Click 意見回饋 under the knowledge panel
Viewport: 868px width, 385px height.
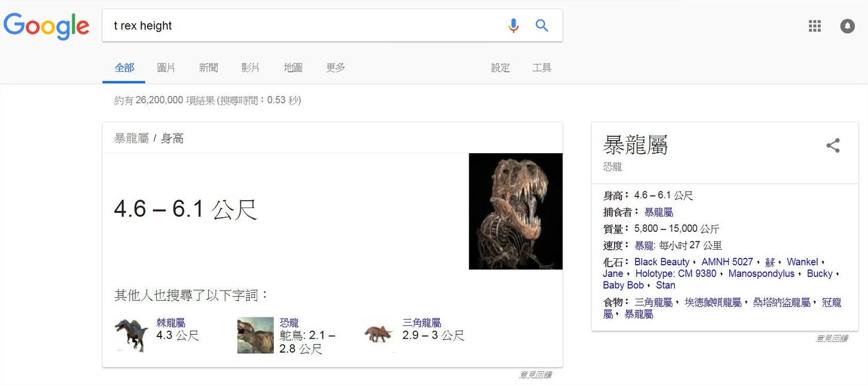[831, 339]
